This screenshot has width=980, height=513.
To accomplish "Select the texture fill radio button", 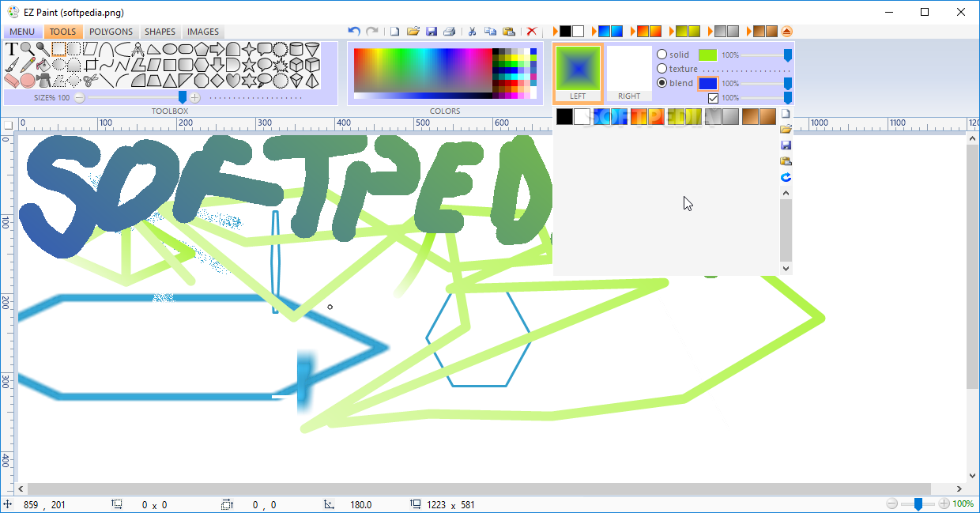I will pos(661,69).
